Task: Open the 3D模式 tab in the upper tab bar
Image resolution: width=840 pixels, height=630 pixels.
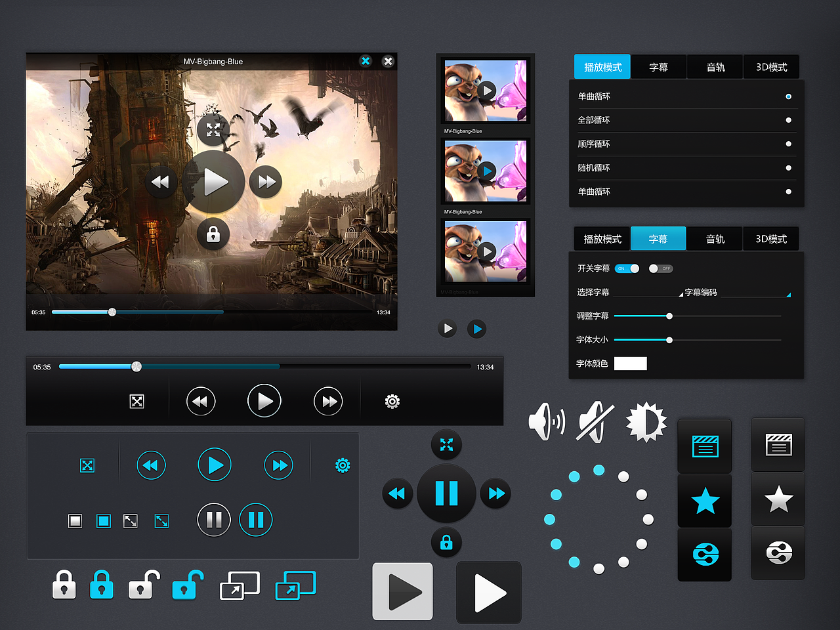Action: click(x=771, y=67)
